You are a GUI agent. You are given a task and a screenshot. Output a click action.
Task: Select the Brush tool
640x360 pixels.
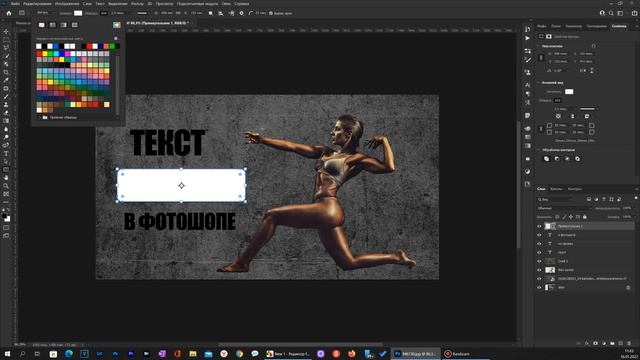point(6,97)
